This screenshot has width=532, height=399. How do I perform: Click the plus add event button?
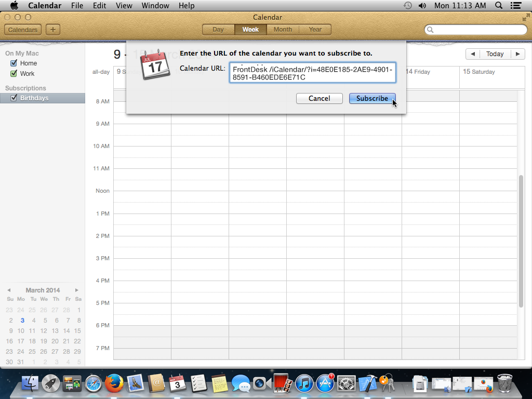point(53,30)
